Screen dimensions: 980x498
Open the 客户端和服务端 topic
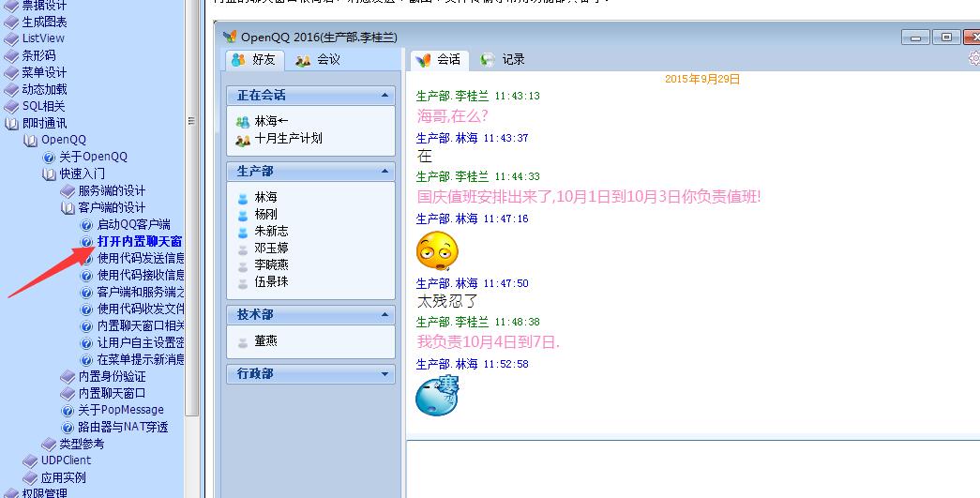(x=141, y=292)
